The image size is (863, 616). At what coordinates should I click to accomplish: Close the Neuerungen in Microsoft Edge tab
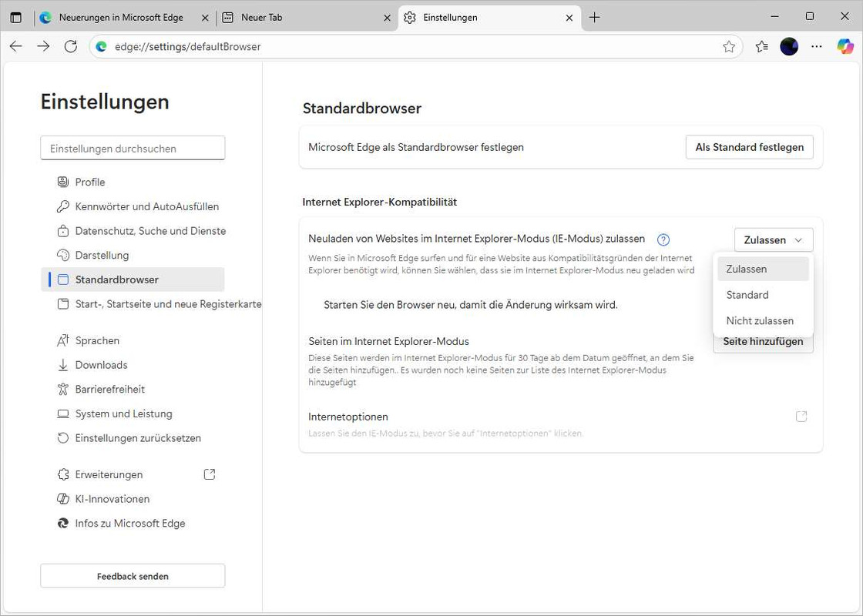(205, 18)
